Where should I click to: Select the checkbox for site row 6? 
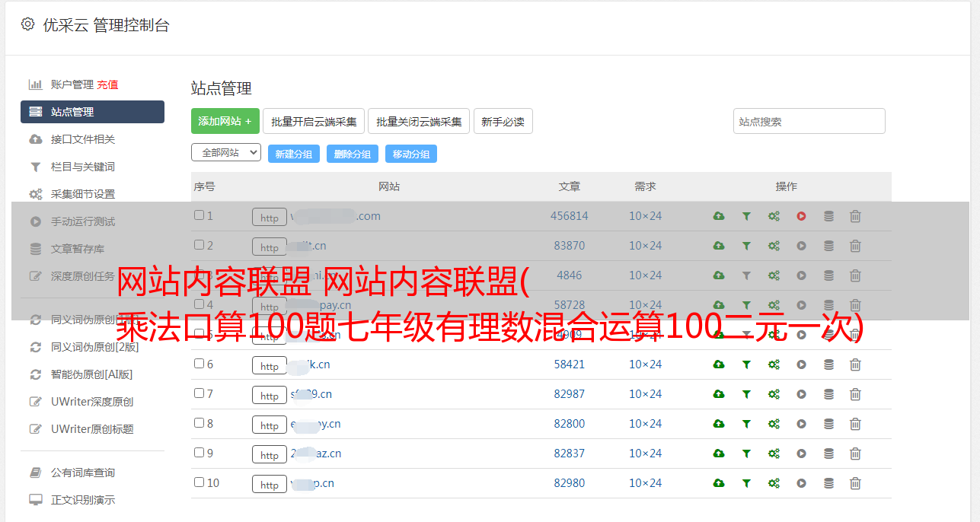(199, 364)
